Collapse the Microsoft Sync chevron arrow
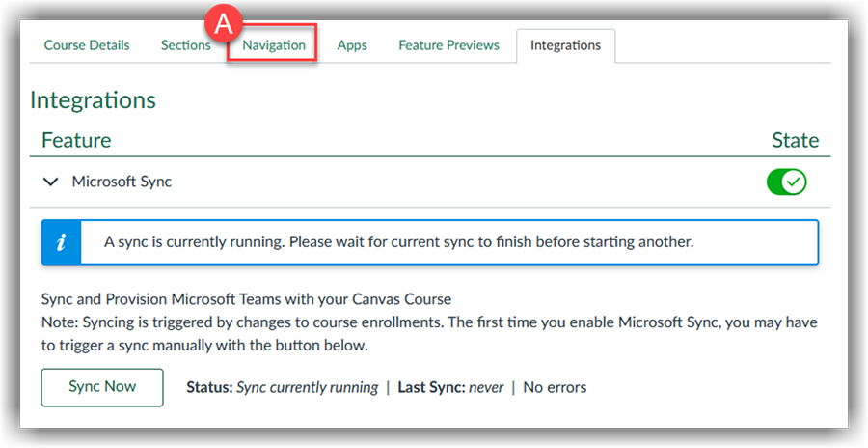The height and width of the screenshot is (448, 868). [51, 182]
